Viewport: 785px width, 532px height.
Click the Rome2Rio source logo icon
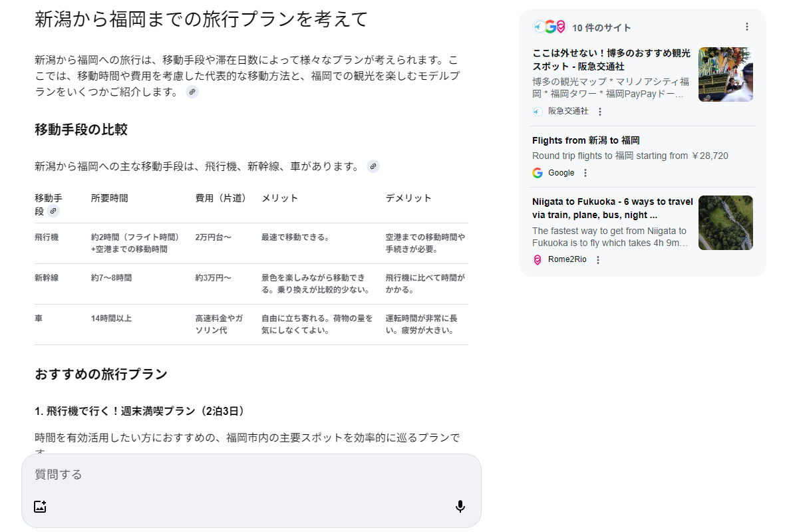point(538,260)
